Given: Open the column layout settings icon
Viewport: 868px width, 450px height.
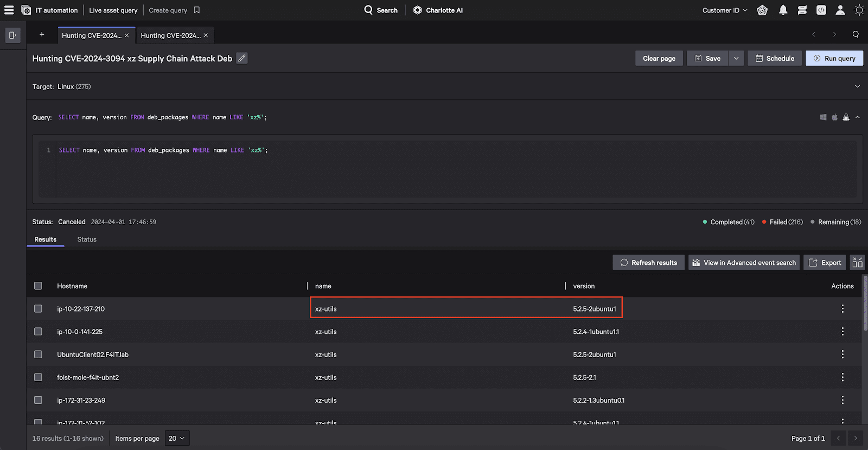Looking at the screenshot, I should click(x=857, y=263).
